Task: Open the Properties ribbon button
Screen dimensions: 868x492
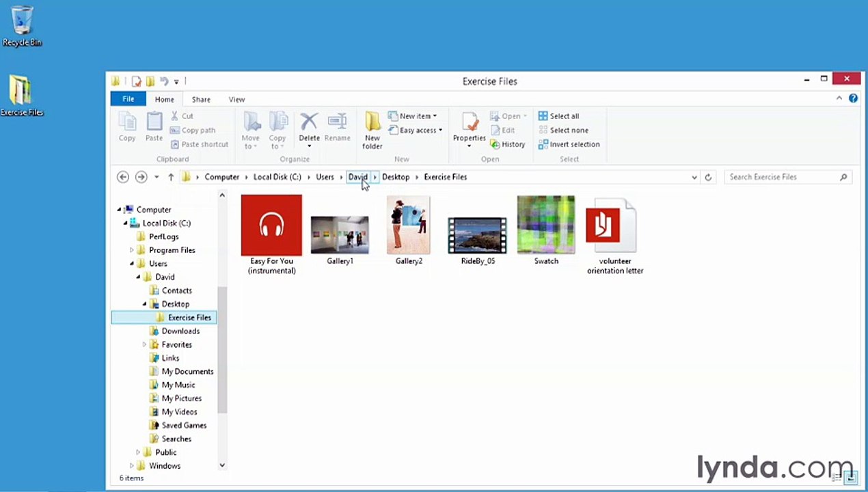Action: (470, 130)
